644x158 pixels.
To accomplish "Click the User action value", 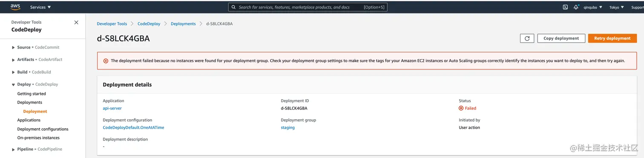I will click(469, 127).
